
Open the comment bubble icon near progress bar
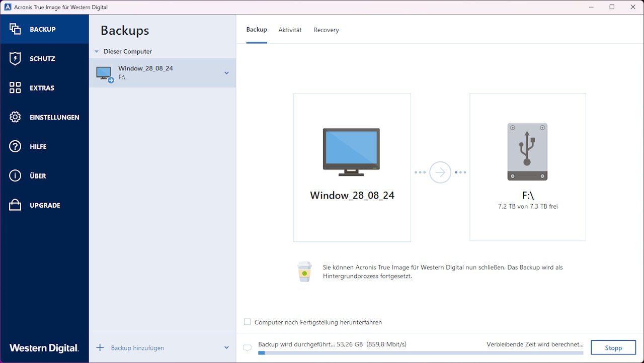[x=247, y=348]
